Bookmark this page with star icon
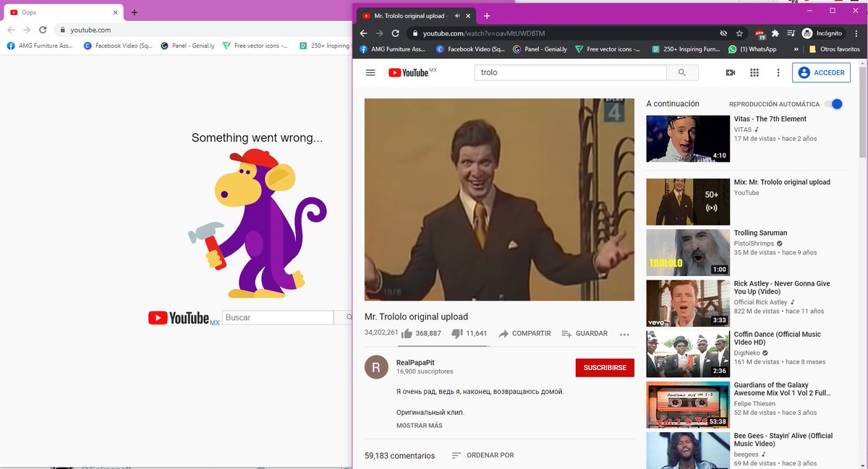This screenshot has width=868, height=469. (x=739, y=33)
